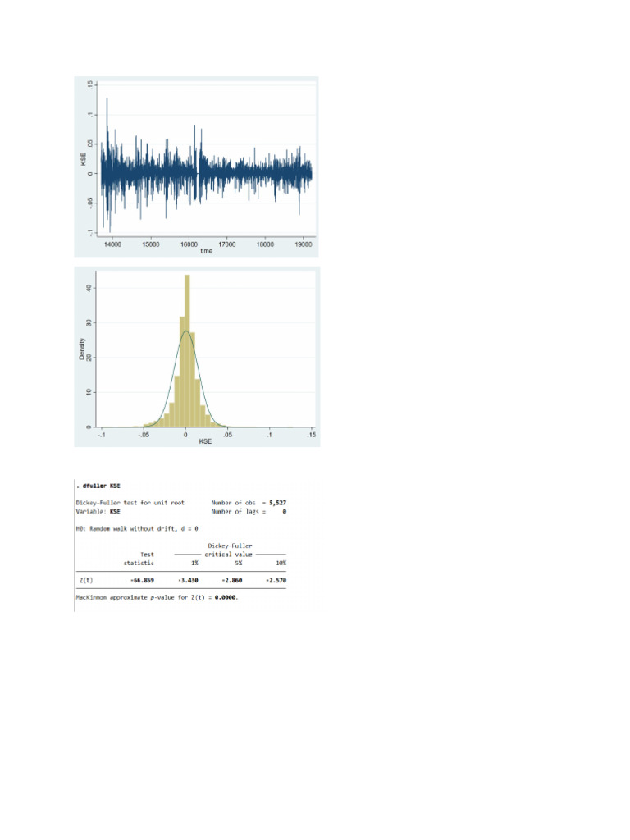The image size is (630, 840).
Task: Click the 10% column heading
Action: tap(281, 563)
